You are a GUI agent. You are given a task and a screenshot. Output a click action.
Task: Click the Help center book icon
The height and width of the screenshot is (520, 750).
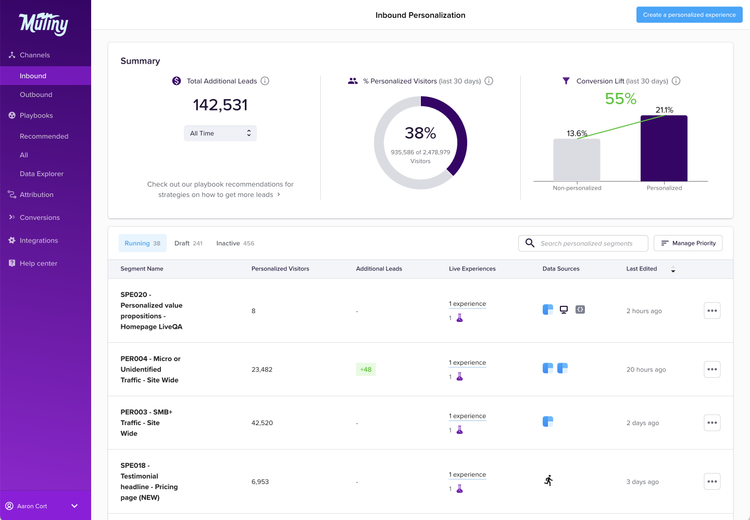click(12, 263)
